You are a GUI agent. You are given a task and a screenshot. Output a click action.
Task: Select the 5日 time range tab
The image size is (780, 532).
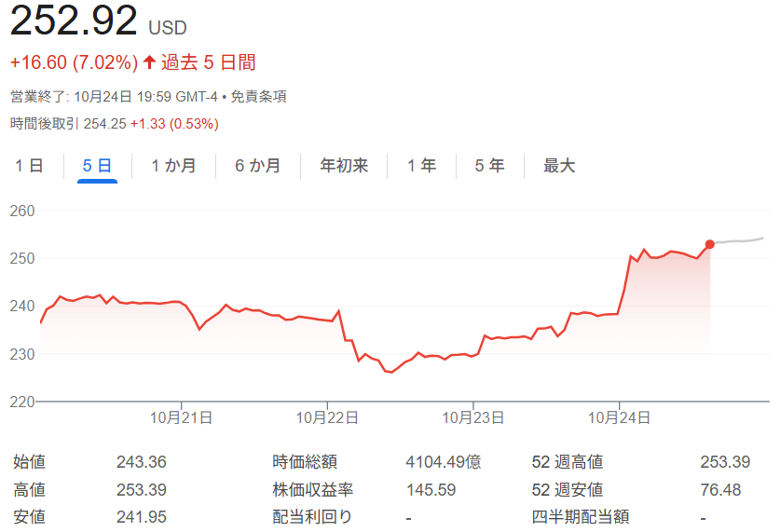(97, 166)
